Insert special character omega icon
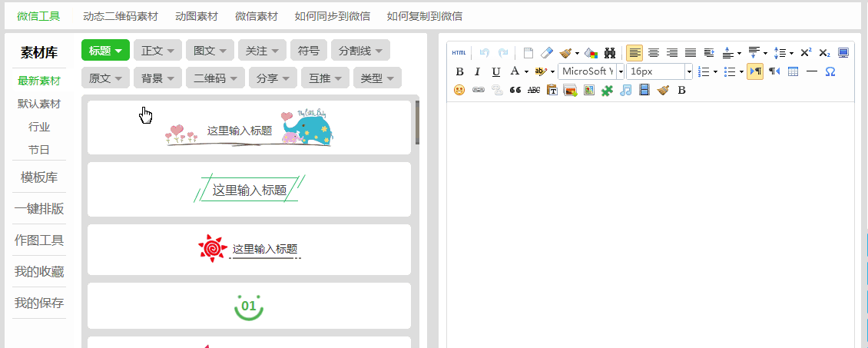 point(830,71)
